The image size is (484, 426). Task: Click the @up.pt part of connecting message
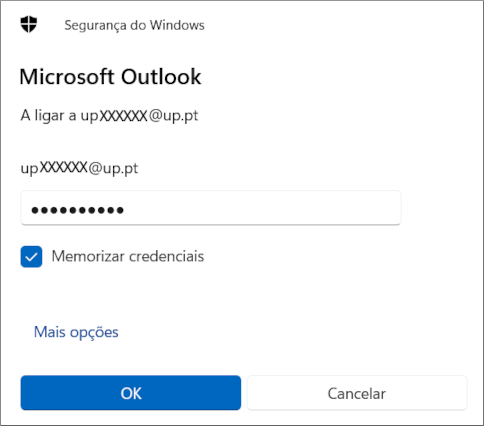173,116
